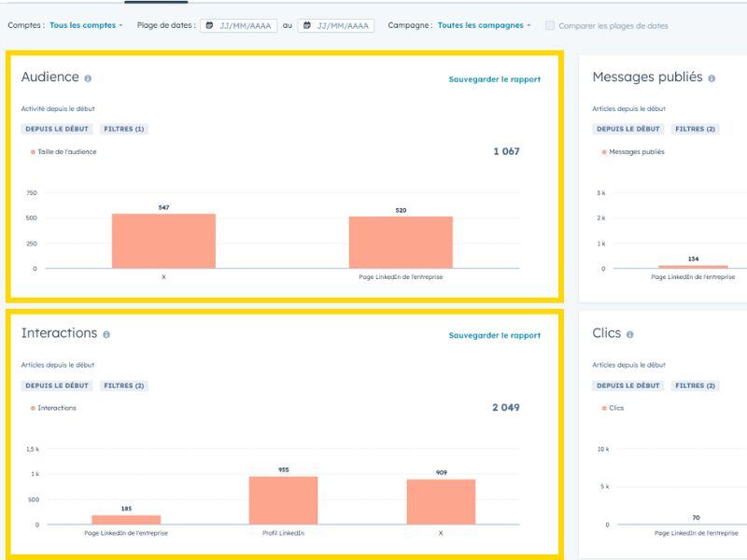Image resolution: width=747 pixels, height=560 pixels.
Task: Click the info icon next to Interactions
Action: point(106,335)
